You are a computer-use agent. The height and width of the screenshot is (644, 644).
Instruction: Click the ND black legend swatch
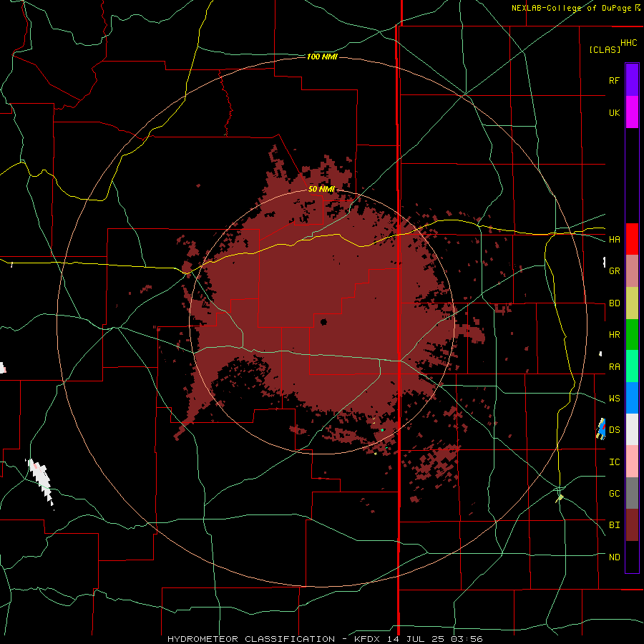pos(632,557)
